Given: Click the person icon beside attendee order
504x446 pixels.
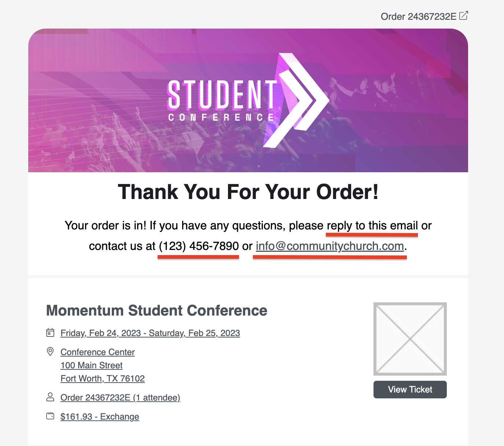Looking at the screenshot, I should tap(50, 397).
